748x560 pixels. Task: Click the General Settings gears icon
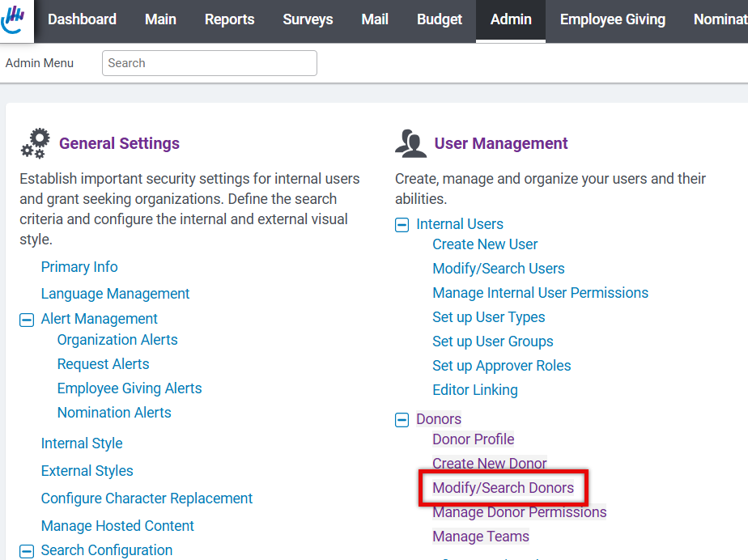[36, 143]
